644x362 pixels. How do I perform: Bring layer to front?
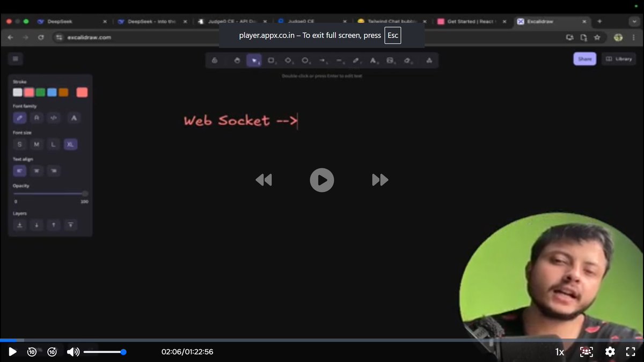tap(71, 225)
